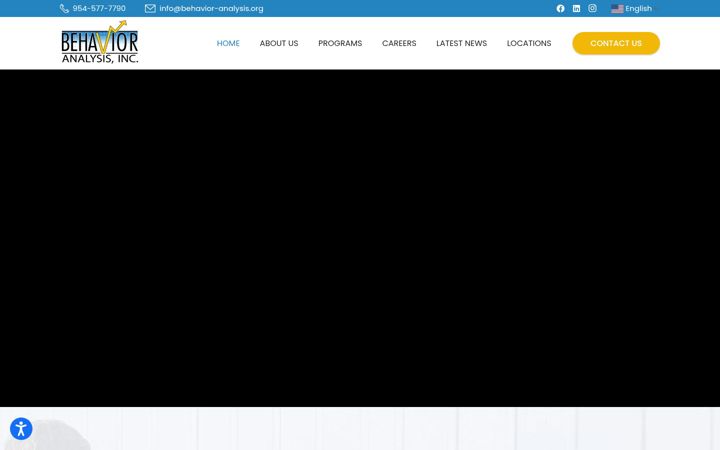Open the LOCATIONS menu item

tap(529, 43)
